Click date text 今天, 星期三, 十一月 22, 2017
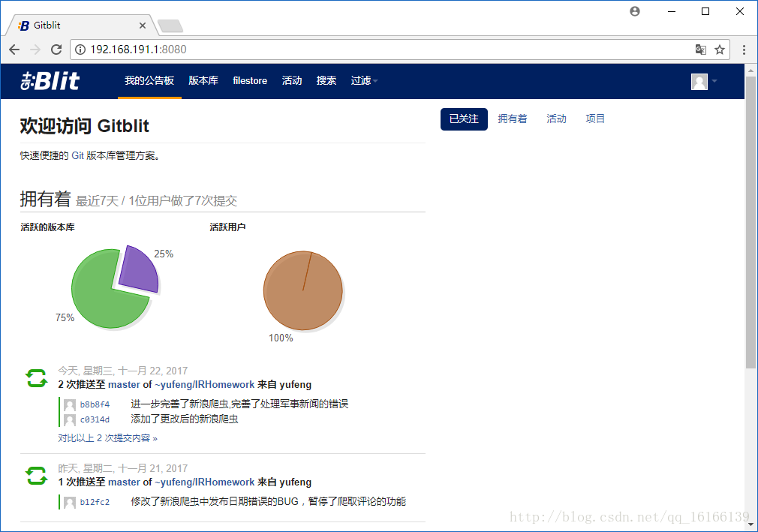758x532 pixels. pos(123,371)
